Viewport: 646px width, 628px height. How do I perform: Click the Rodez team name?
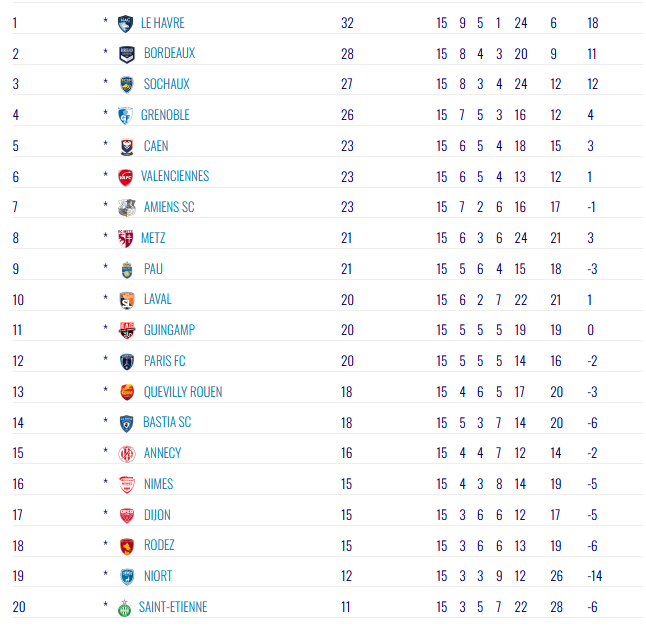(159, 546)
